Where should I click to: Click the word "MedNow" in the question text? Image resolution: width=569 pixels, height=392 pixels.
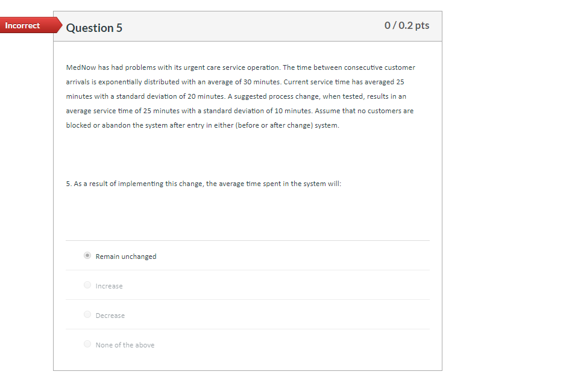tap(77, 67)
